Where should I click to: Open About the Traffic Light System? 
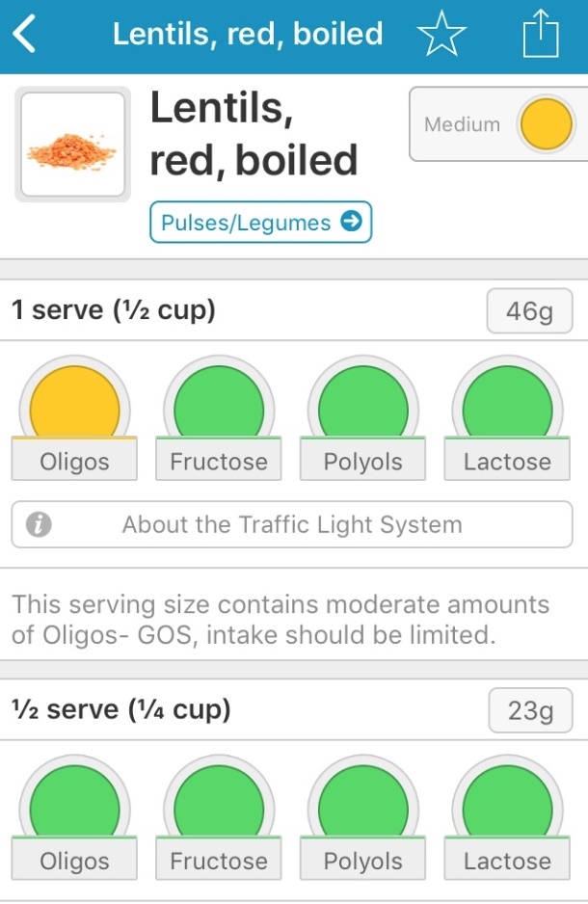(292, 524)
